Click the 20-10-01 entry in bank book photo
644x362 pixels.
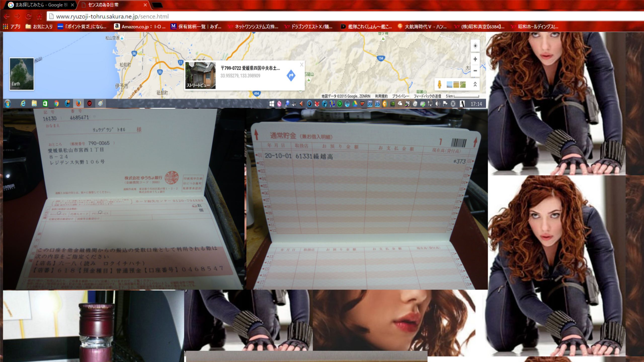(x=278, y=156)
